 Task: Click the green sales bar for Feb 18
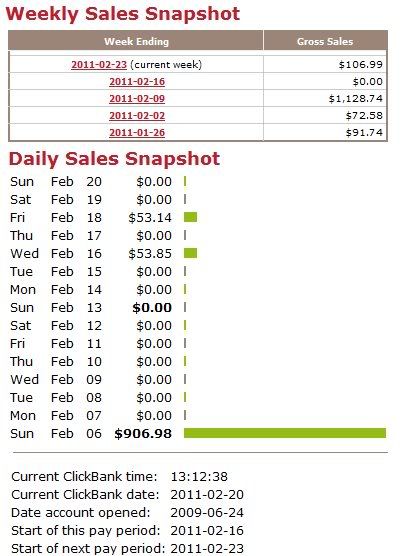point(190,217)
